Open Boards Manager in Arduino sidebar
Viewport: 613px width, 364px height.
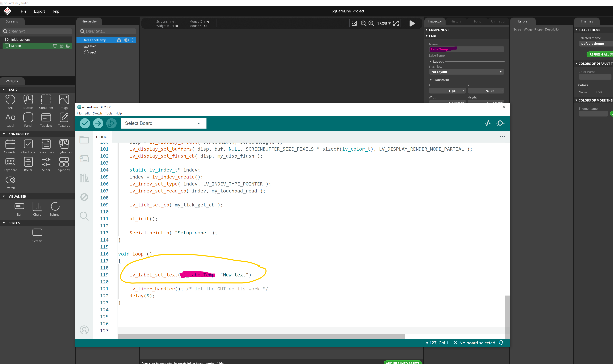(84, 159)
